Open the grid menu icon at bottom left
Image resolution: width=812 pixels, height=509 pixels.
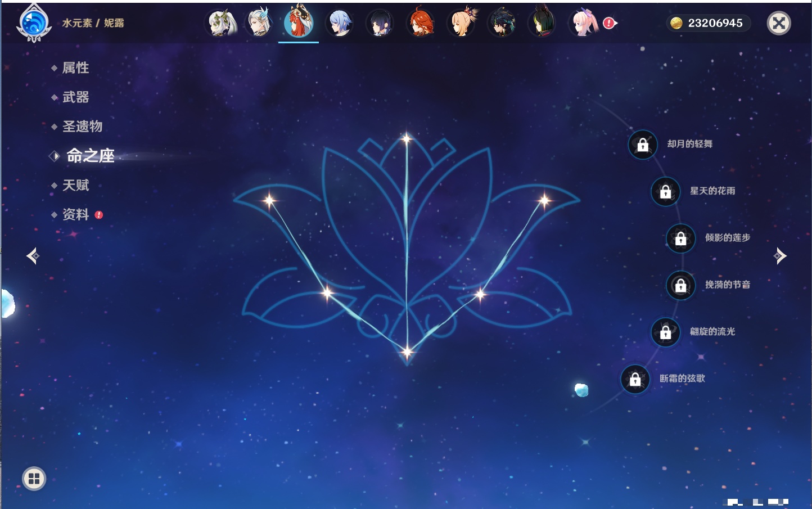point(34,479)
